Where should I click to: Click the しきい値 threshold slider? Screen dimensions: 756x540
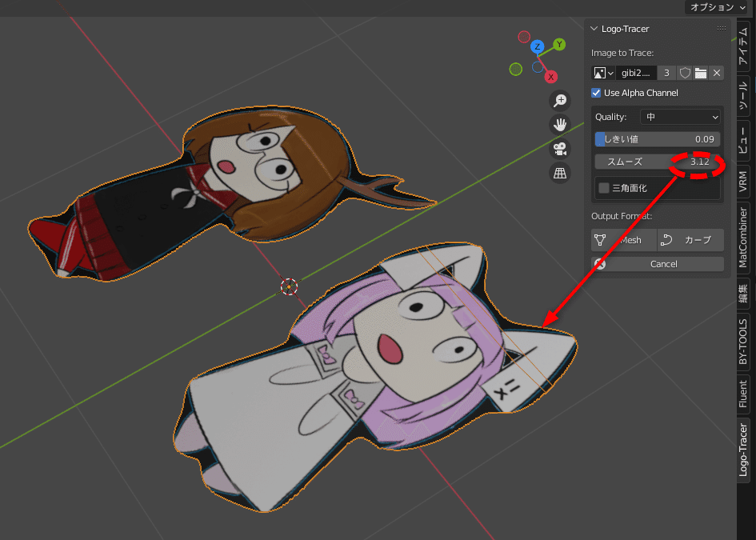click(658, 139)
